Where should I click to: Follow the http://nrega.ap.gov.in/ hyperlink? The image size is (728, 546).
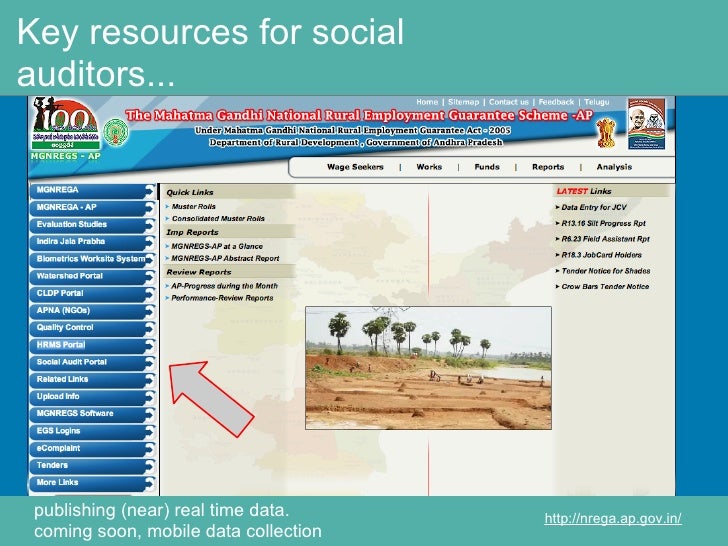tap(613, 518)
